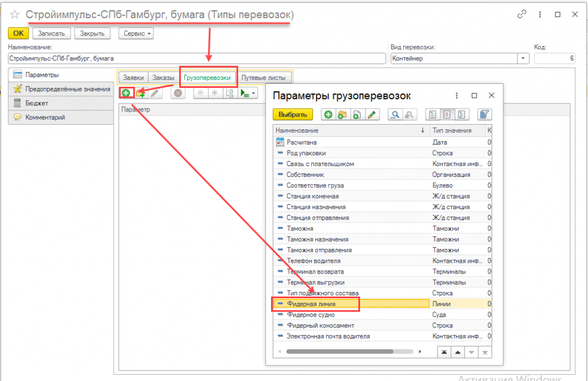Create new group in Параметры грузоперевозок dialog

click(x=342, y=114)
